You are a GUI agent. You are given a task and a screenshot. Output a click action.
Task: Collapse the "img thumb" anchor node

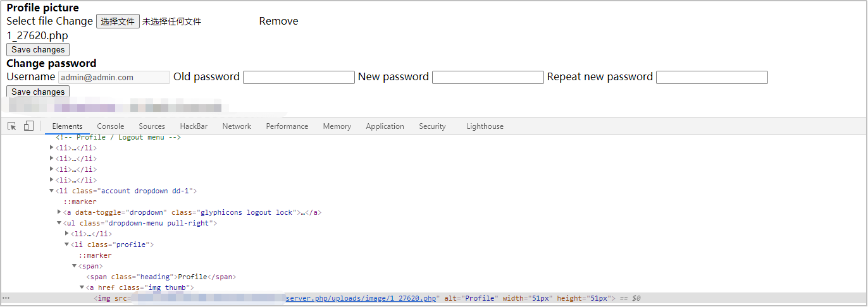coord(82,287)
